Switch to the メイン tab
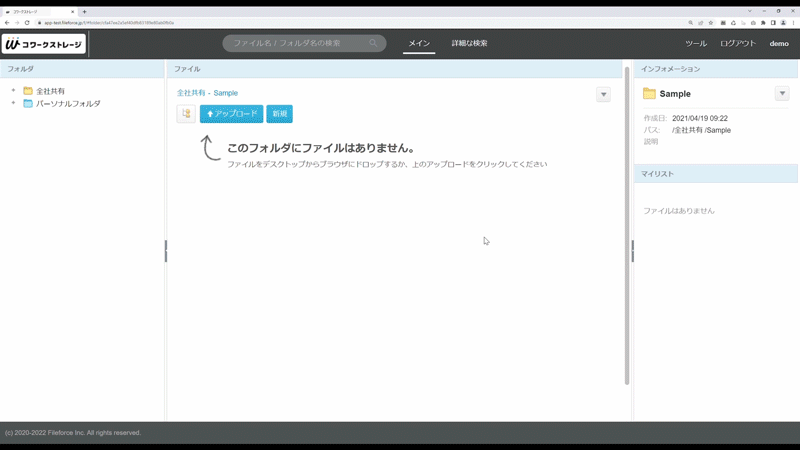This screenshot has width=800, height=450. click(x=419, y=44)
